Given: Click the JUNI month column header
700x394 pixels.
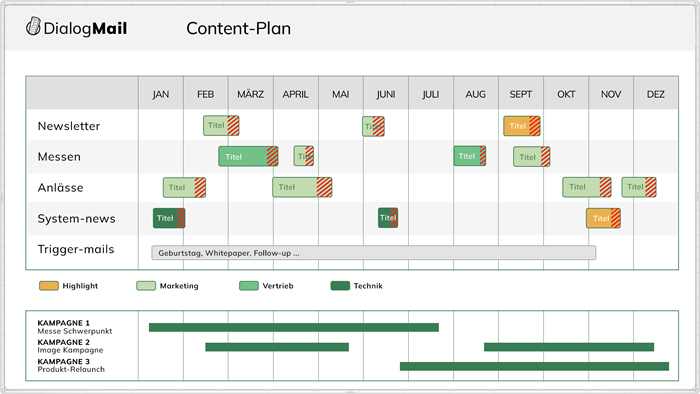Looking at the screenshot, I should click(x=386, y=94).
